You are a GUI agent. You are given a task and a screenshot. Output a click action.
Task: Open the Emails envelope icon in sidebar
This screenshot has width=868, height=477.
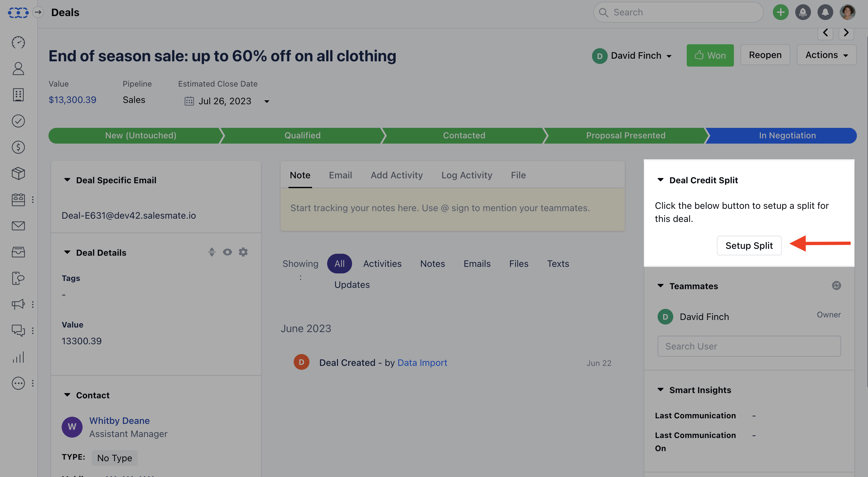(x=18, y=226)
